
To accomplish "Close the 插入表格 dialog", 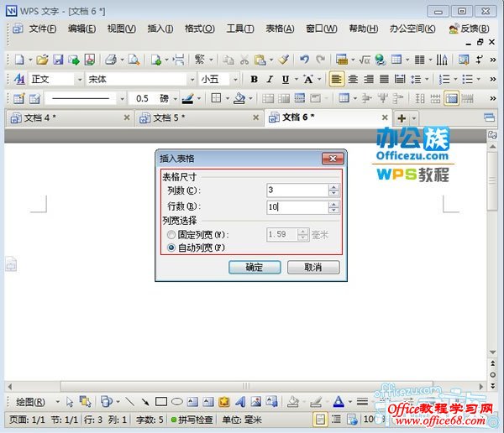I will click(333, 159).
